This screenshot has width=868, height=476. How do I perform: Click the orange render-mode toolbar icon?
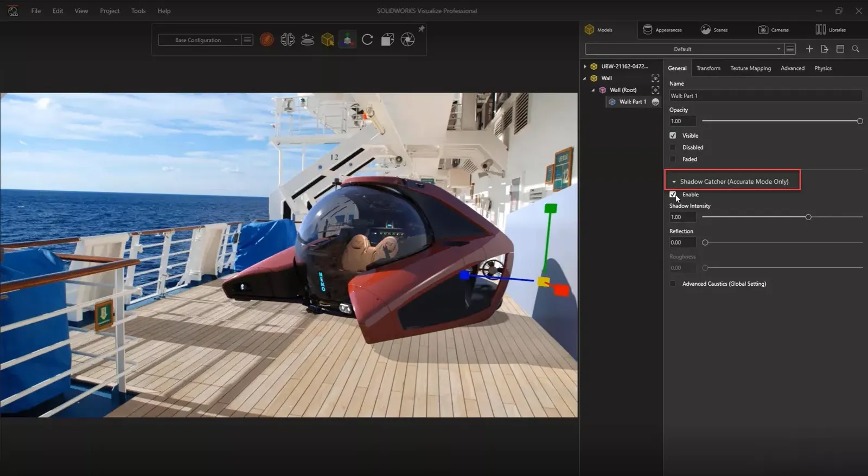click(x=267, y=40)
